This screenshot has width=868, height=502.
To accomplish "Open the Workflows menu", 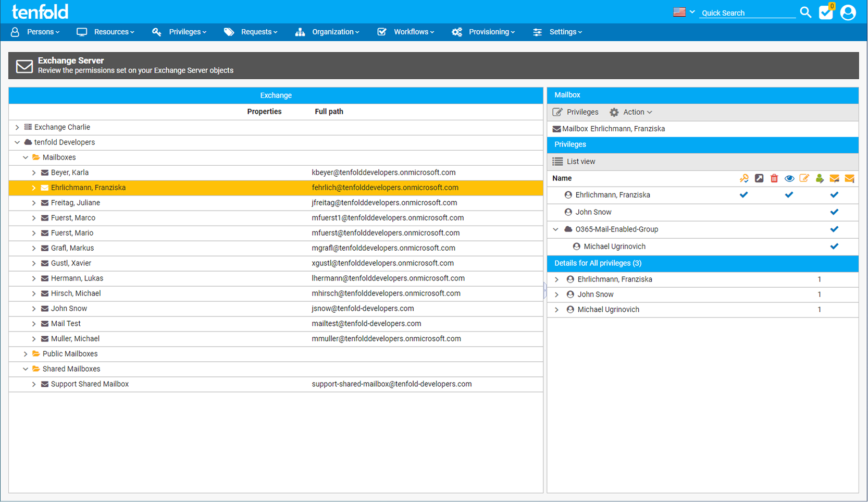I will coord(406,32).
